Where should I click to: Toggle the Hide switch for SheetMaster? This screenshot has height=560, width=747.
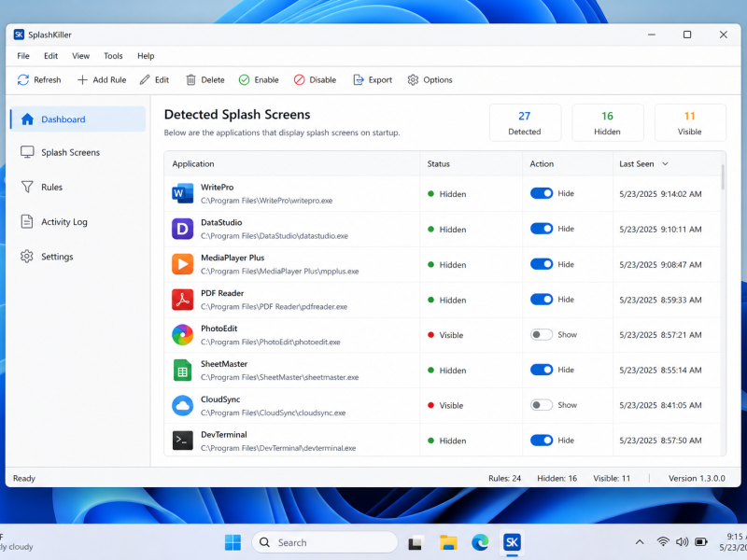(542, 370)
